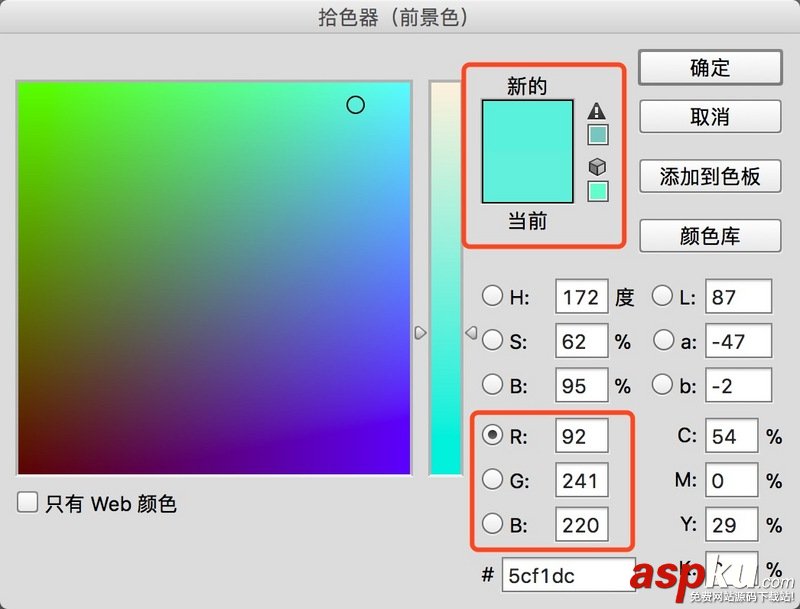800x609 pixels.
Task: Select the H hue radio button
Action: point(493,296)
